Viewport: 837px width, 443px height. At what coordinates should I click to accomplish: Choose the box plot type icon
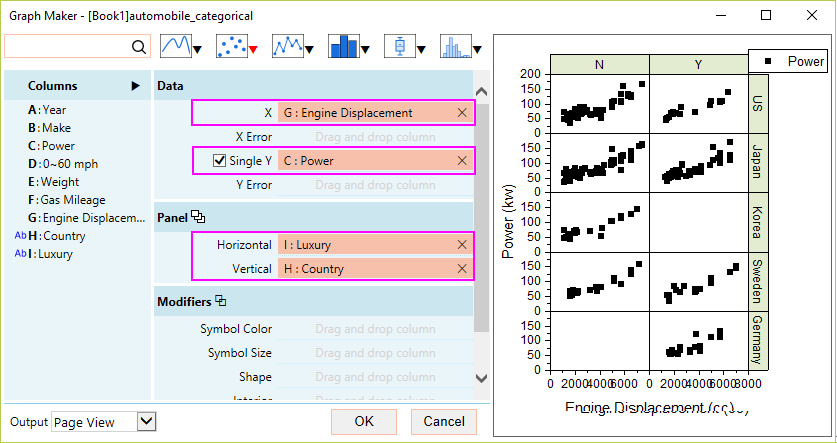tap(400, 46)
